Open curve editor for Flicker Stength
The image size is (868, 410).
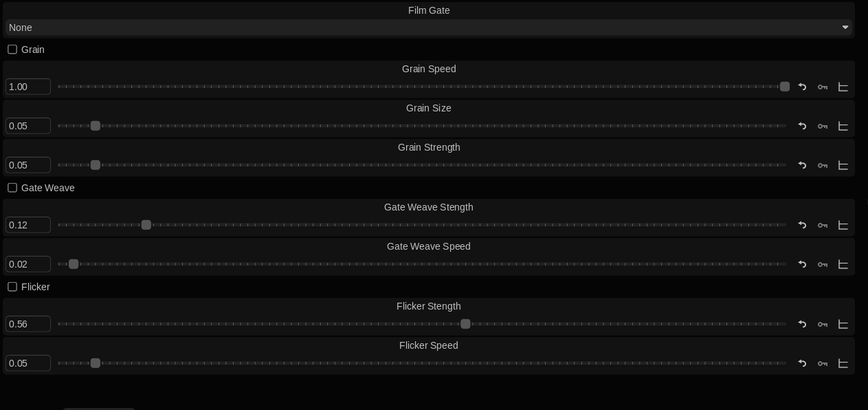point(843,324)
